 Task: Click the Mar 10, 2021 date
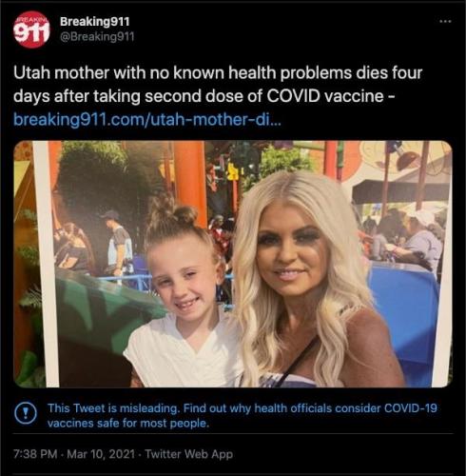tap(101, 454)
